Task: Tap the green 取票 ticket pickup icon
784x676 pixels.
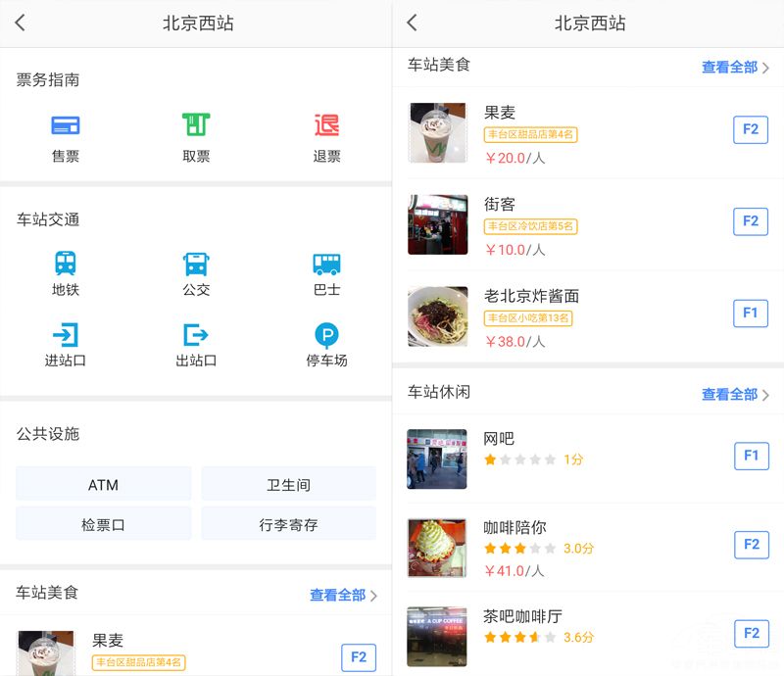Action: pos(196,126)
